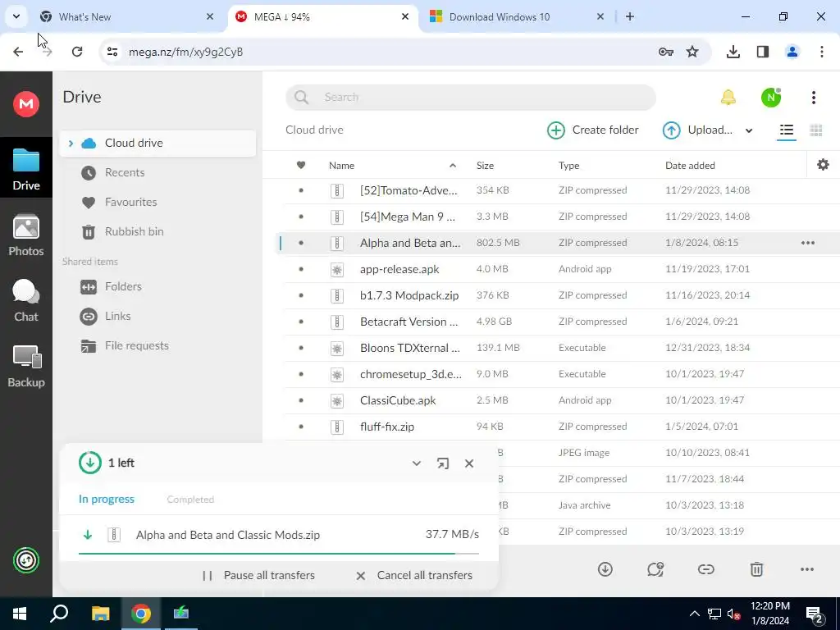Open the Backup section

(26, 366)
